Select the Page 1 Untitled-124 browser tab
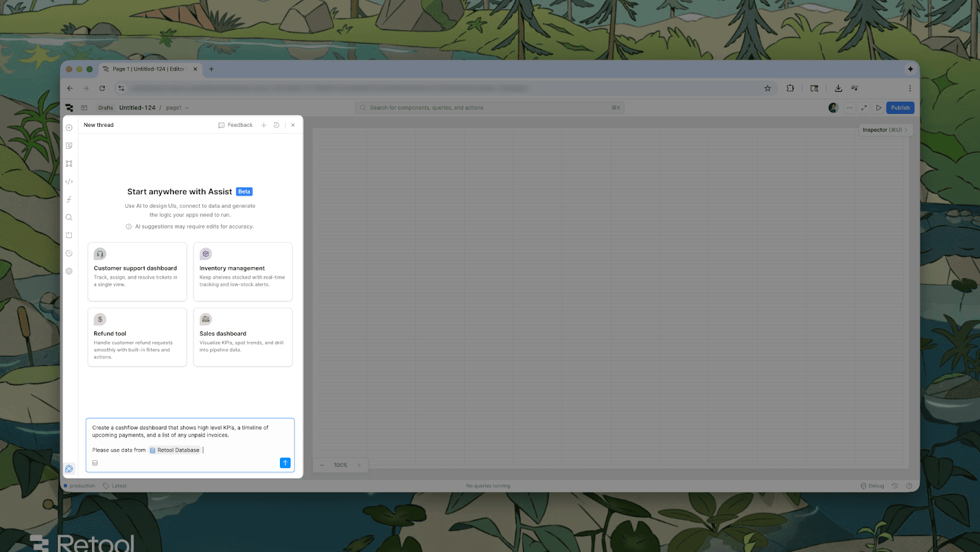The image size is (980, 552). [x=148, y=69]
